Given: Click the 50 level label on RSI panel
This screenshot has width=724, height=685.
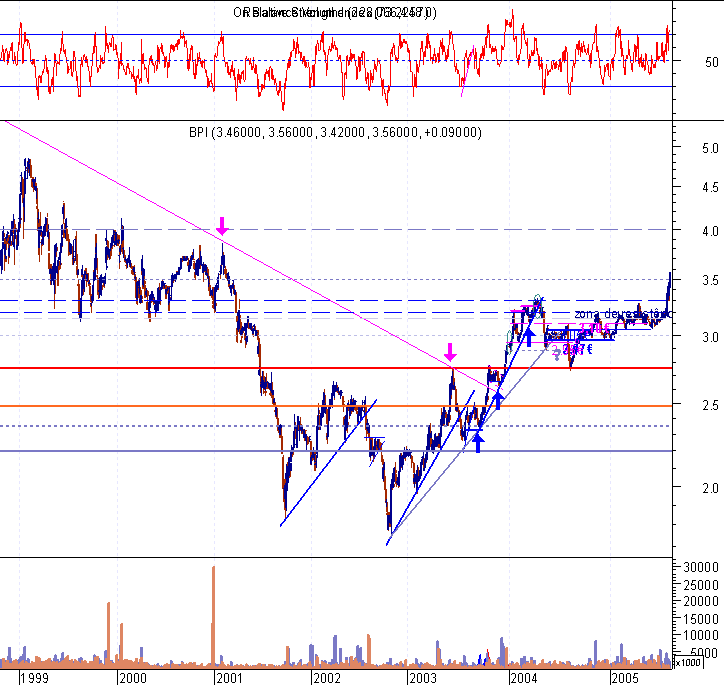Looking at the screenshot, I should [x=712, y=62].
